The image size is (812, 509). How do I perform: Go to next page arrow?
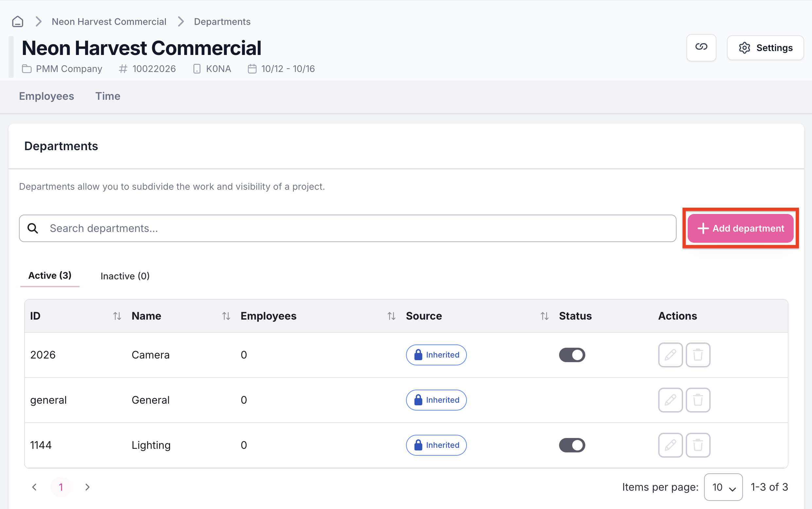[88, 487]
